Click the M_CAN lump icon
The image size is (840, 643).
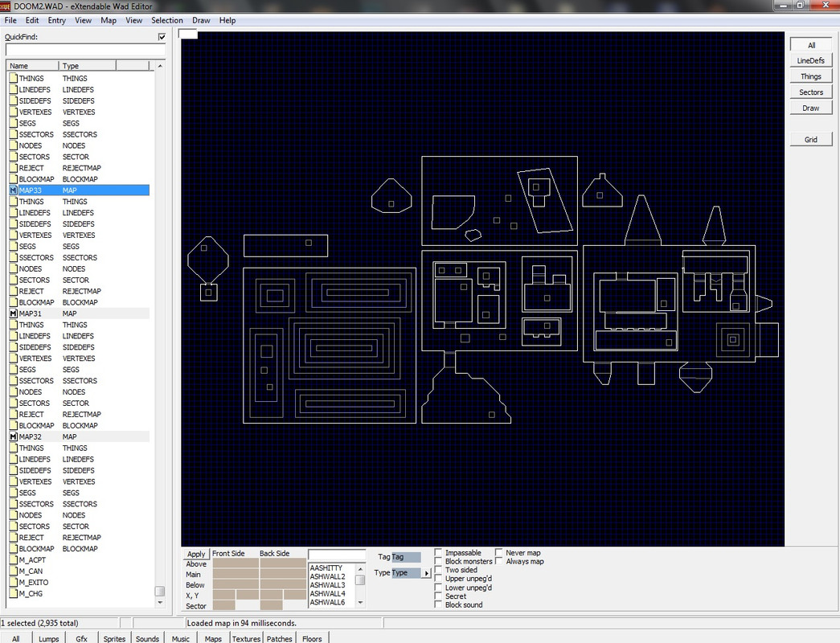pos(14,571)
